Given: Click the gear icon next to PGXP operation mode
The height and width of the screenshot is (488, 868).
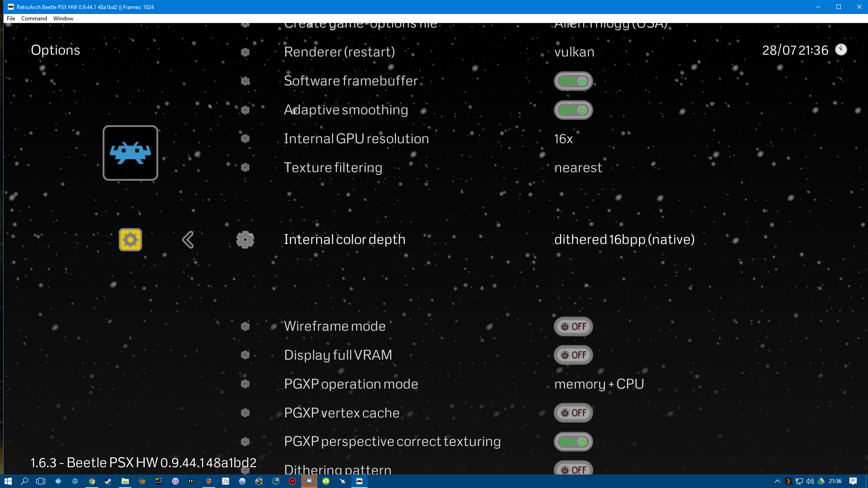Looking at the screenshot, I should [245, 384].
